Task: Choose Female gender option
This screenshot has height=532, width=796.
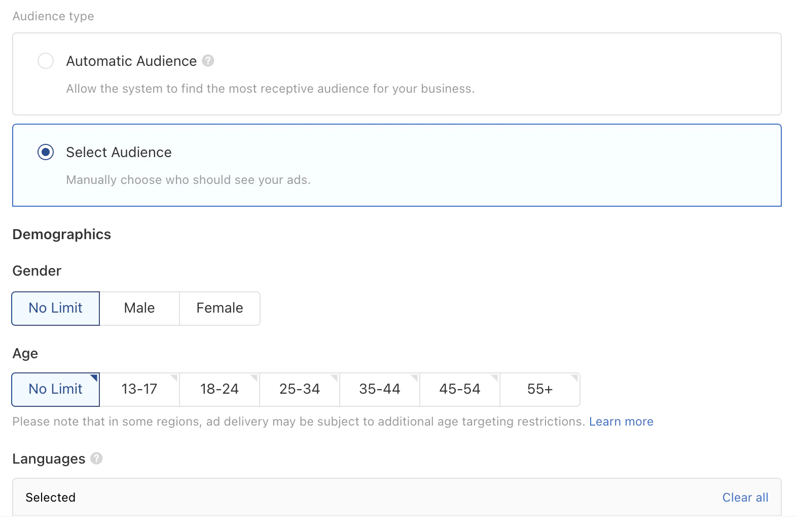Action: click(x=220, y=308)
